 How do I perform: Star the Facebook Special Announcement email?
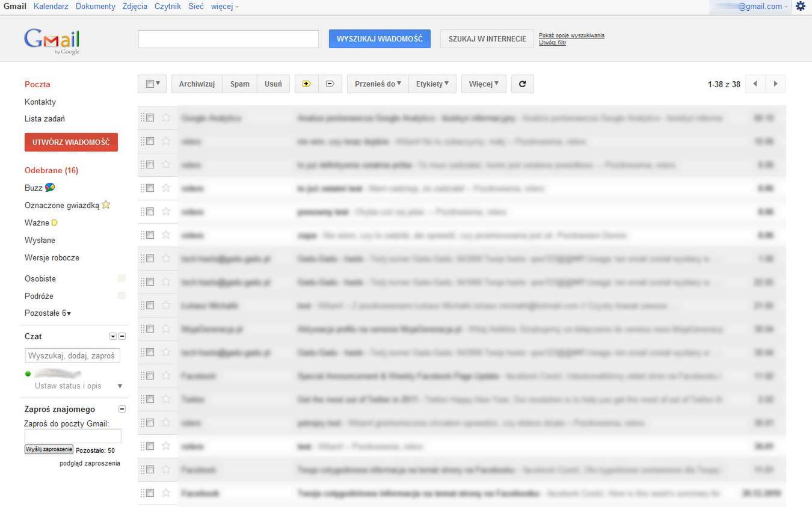(x=166, y=376)
